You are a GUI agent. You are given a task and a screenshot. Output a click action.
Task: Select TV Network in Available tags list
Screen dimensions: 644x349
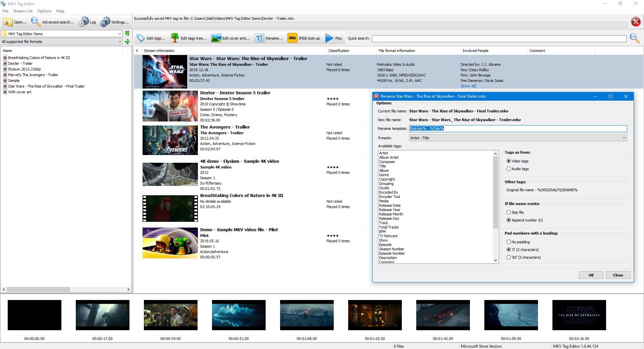[x=388, y=236]
